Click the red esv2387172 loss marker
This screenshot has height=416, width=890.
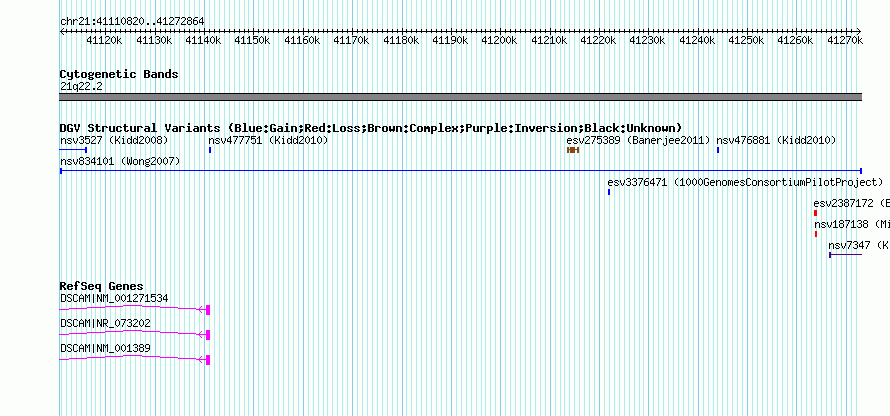coord(816,213)
